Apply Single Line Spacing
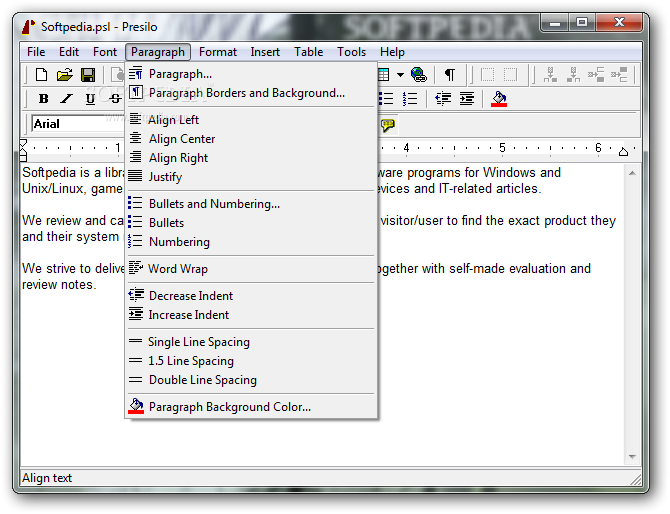Screen dimensions: 670x514 pyautogui.click(x=251, y=342)
